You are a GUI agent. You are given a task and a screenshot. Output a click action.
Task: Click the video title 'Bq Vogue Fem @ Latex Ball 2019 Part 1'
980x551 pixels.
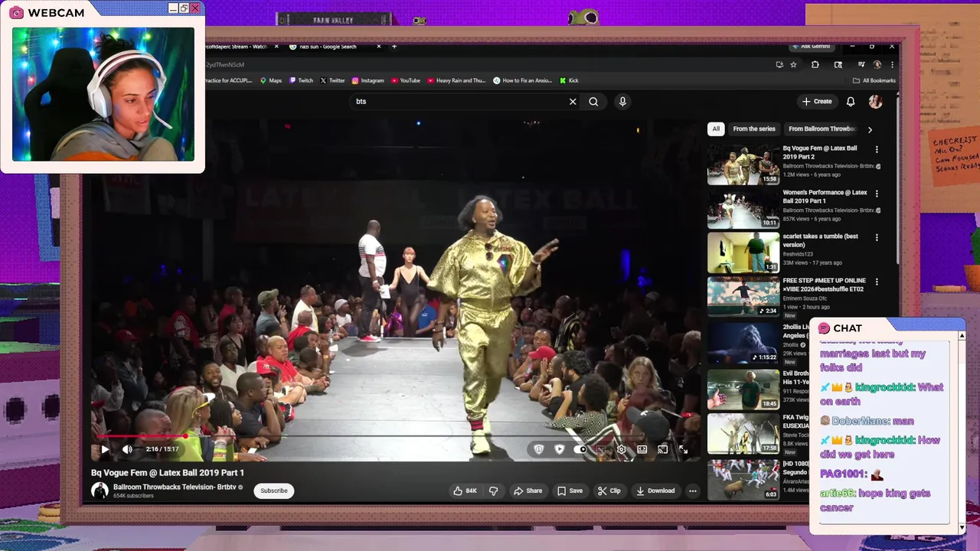[168, 473]
